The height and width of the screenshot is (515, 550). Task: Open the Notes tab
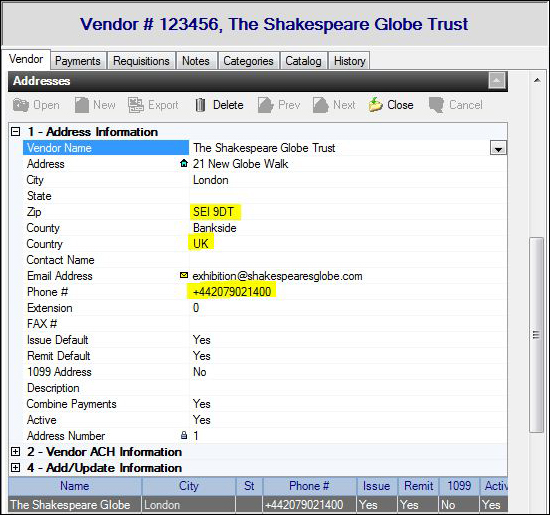tap(196, 61)
